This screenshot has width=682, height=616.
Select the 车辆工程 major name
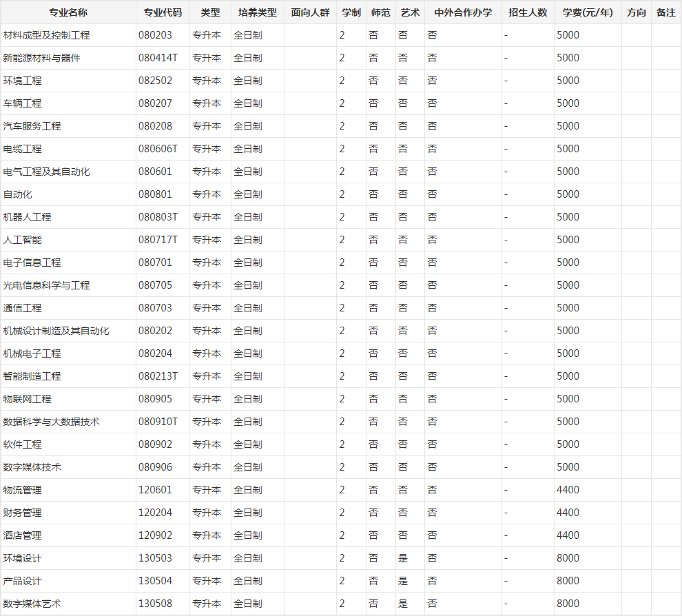click(x=22, y=103)
